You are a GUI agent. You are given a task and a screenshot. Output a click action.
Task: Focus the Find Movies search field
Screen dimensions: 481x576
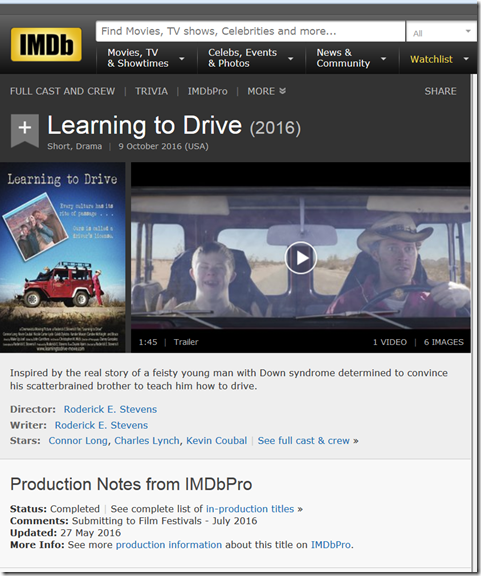pos(250,31)
